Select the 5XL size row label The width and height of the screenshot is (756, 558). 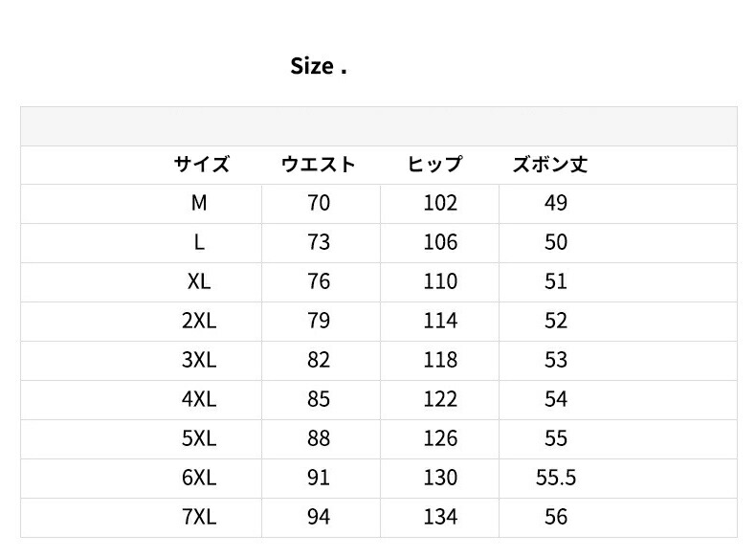point(199,438)
